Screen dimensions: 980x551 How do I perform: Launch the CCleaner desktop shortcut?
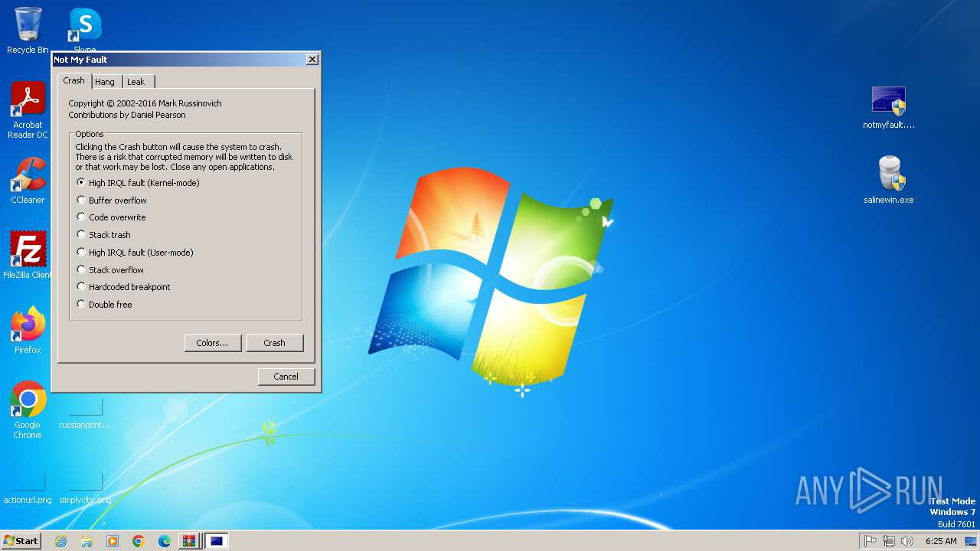coord(28,180)
